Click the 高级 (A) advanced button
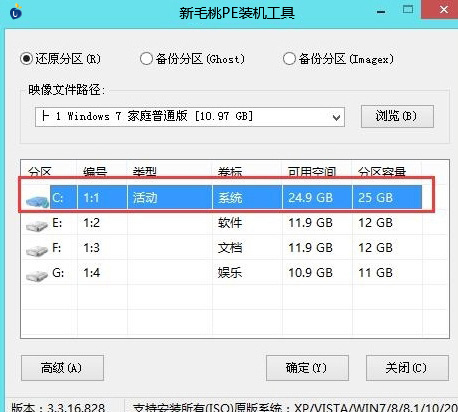This screenshot has height=412, width=458. click(62, 368)
